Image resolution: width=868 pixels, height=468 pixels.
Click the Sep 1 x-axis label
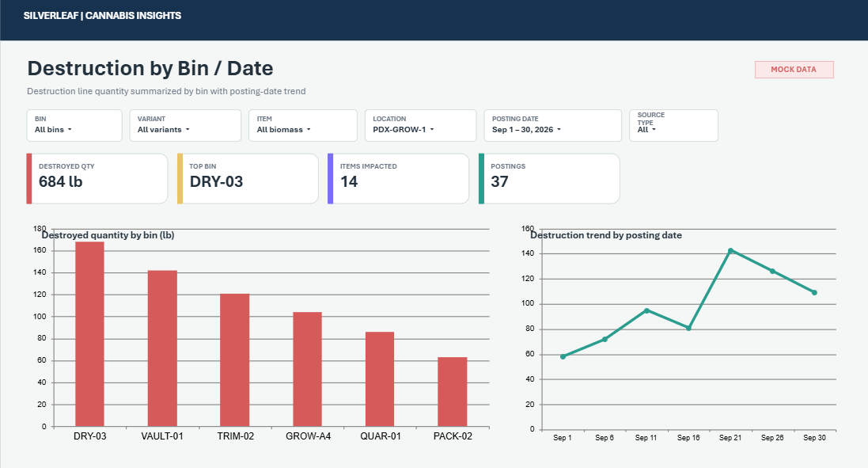[563, 438]
